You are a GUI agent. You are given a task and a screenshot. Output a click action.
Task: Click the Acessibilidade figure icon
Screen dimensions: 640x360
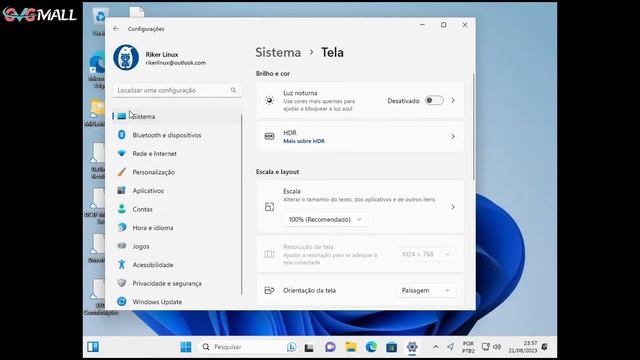pos(122,264)
